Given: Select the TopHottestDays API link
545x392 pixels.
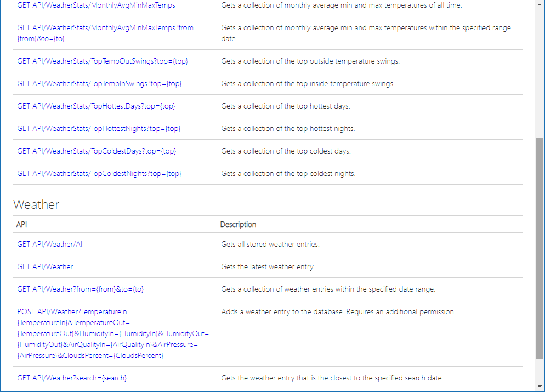Looking at the screenshot, I should pos(96,106).
